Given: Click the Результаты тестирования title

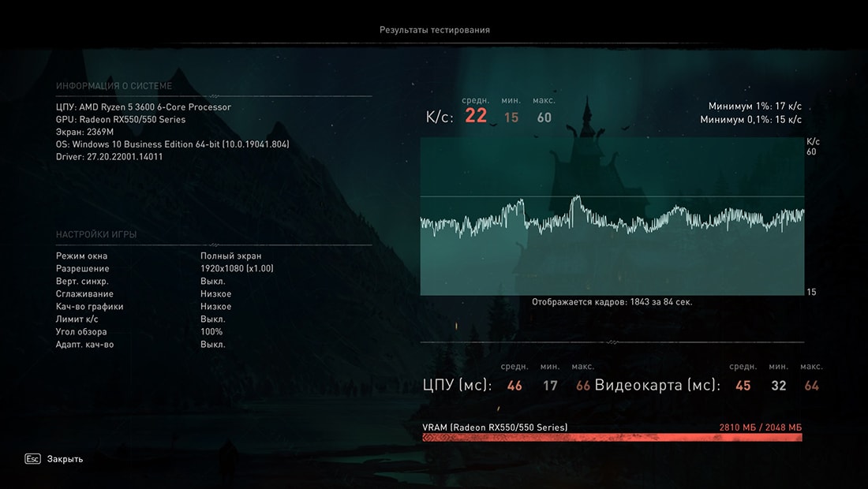Looking at the screenshot, I should tap(435, 30).
